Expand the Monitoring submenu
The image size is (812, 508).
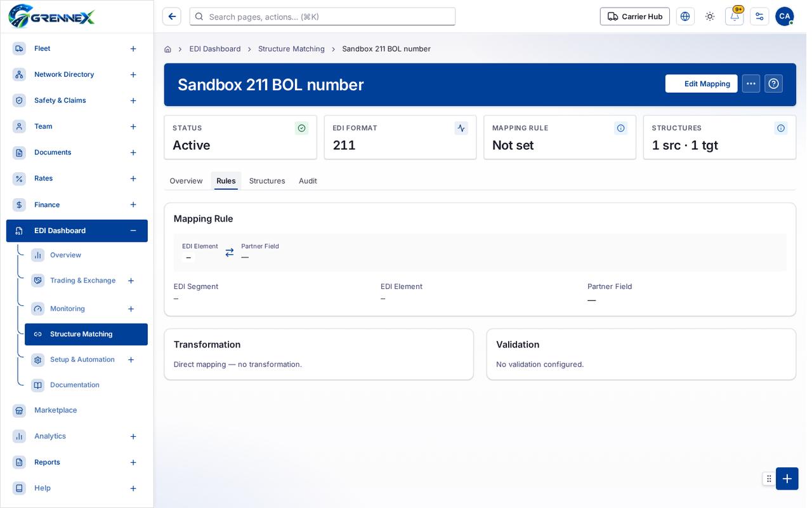[131, 309]
